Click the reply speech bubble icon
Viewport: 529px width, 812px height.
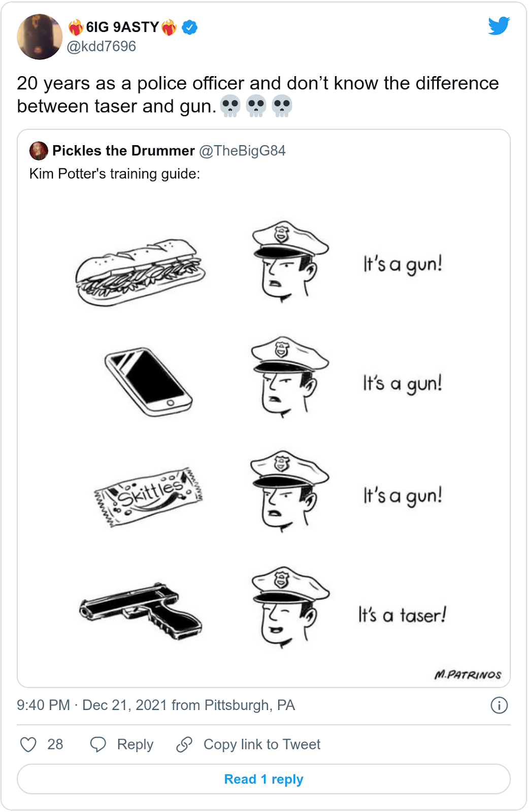click(x=98, y=745)
